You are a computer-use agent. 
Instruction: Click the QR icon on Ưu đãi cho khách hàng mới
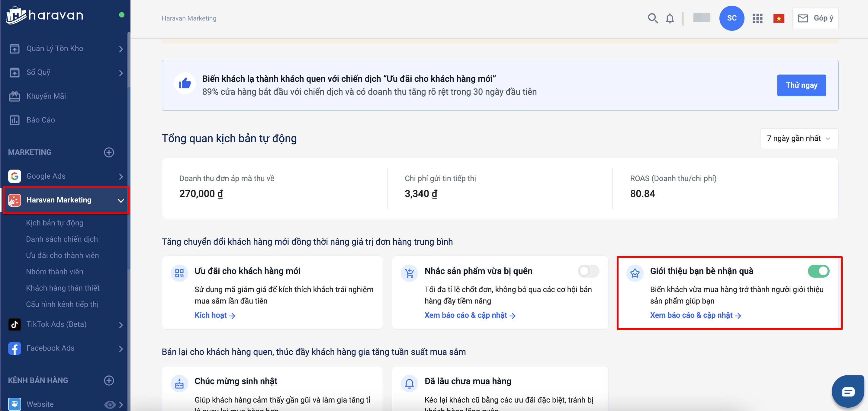point(179,273)
